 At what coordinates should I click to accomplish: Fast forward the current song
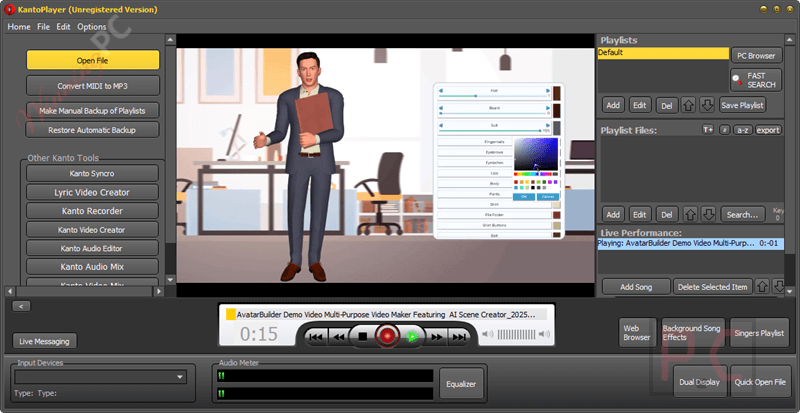437,337
